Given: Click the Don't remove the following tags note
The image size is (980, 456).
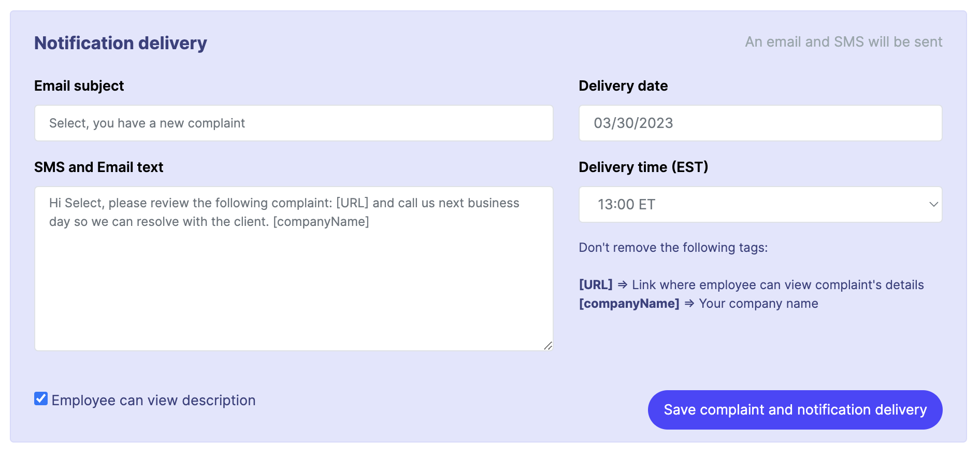Looking at the screenshot, I should click(673, 247).
